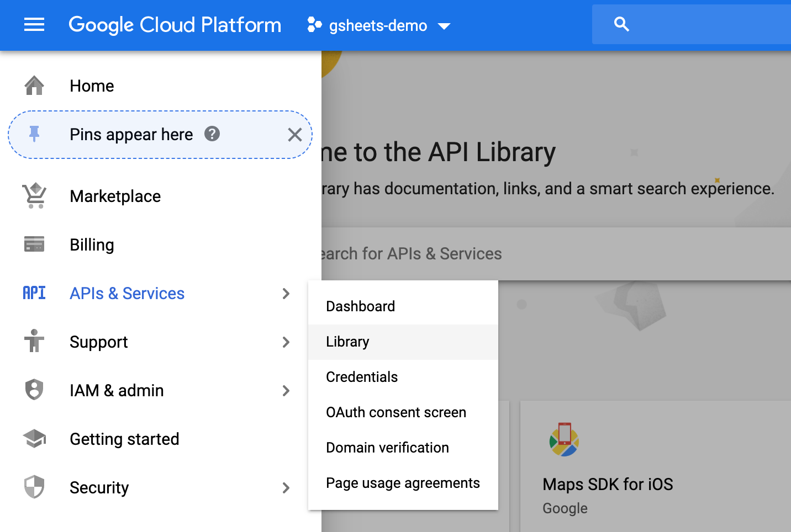Dismiss the Pins appear here banner
This screenshot has height=532, width=791.
coord(294,134)
